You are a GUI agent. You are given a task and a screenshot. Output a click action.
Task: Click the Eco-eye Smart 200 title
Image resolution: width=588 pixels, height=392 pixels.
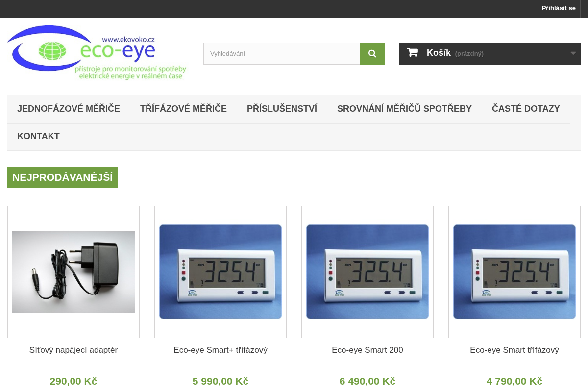367,350
